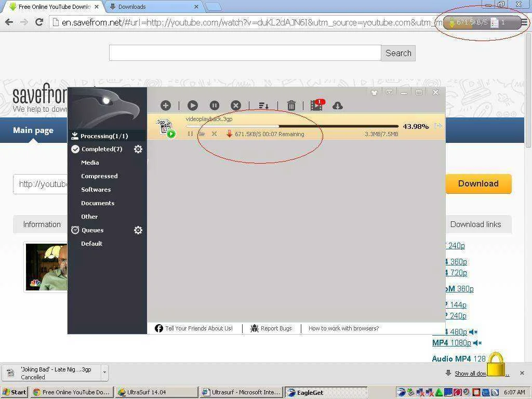Switch to UltraSurf 14.04 taskbar item
Viewport: 532px width, 399px height.
[156, 392]
